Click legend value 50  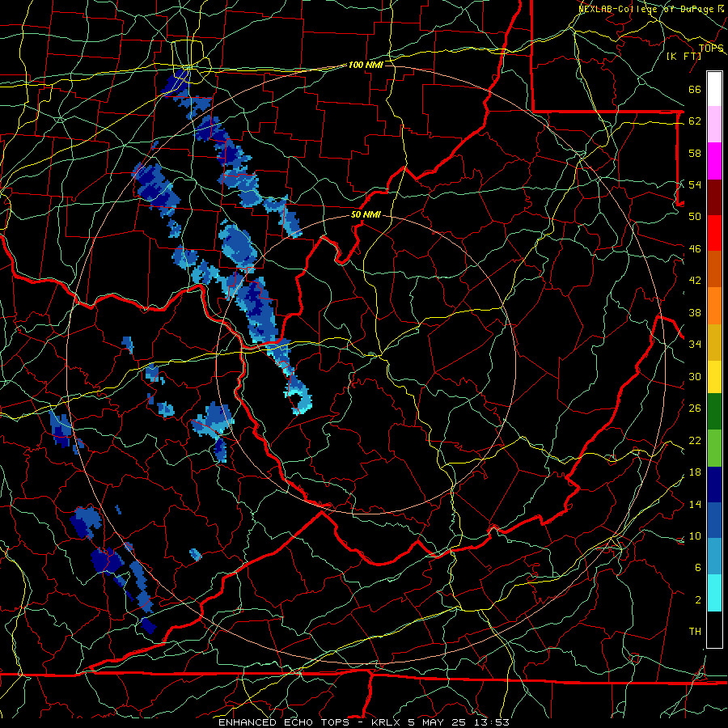point(695,216)
